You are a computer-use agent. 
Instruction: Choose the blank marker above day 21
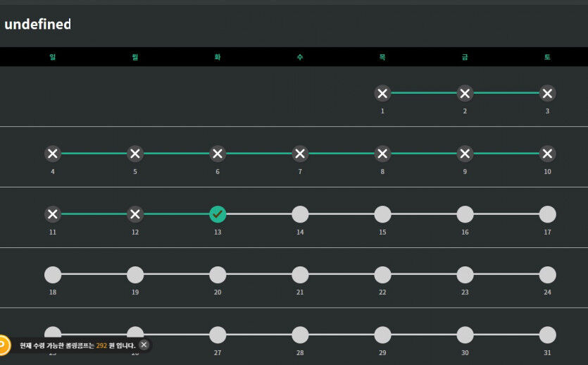(x=300, y=275)
